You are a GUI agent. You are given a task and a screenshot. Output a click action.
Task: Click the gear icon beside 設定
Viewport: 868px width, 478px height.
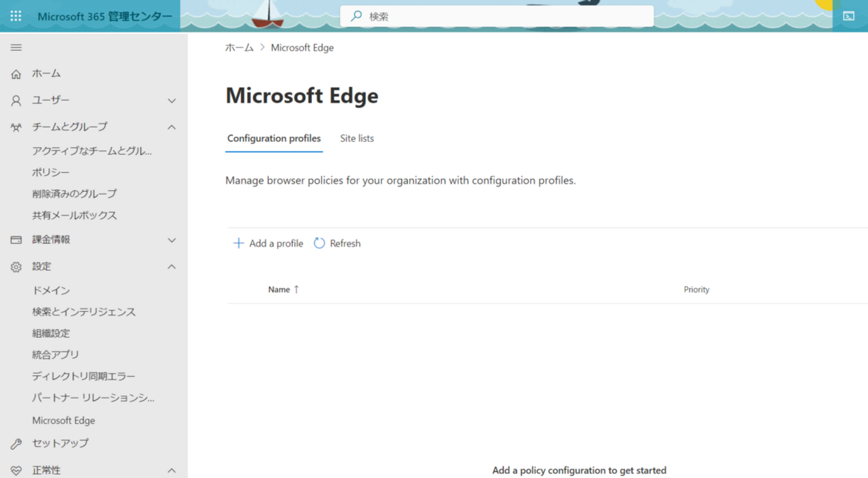[x=16, y=267]
